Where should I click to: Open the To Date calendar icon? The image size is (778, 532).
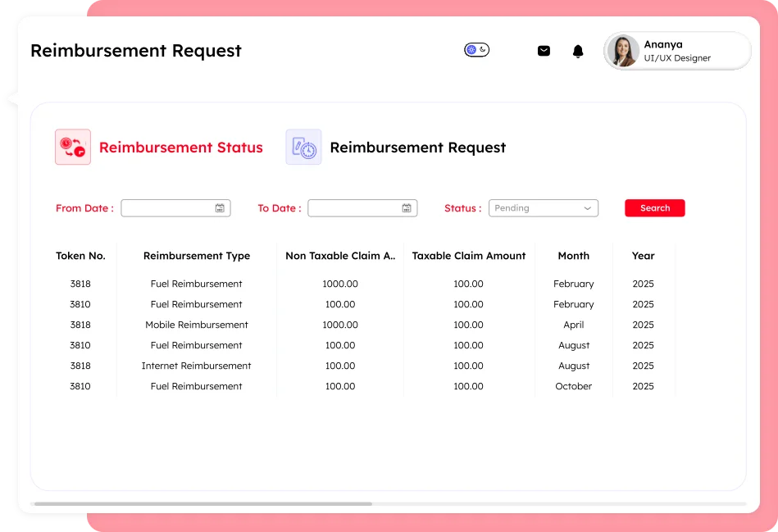(407, 208)
